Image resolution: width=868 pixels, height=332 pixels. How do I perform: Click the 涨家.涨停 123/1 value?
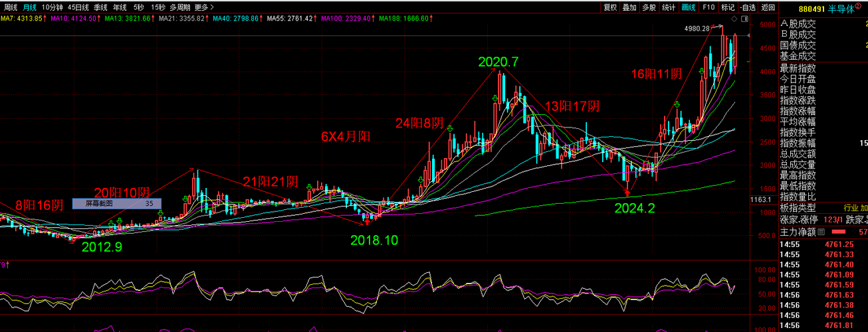(833, 219)
